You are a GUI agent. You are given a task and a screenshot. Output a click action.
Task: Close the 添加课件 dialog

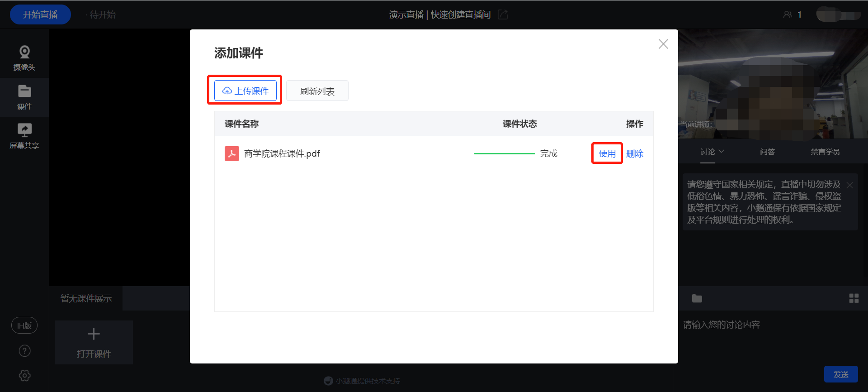coord(663,44)
